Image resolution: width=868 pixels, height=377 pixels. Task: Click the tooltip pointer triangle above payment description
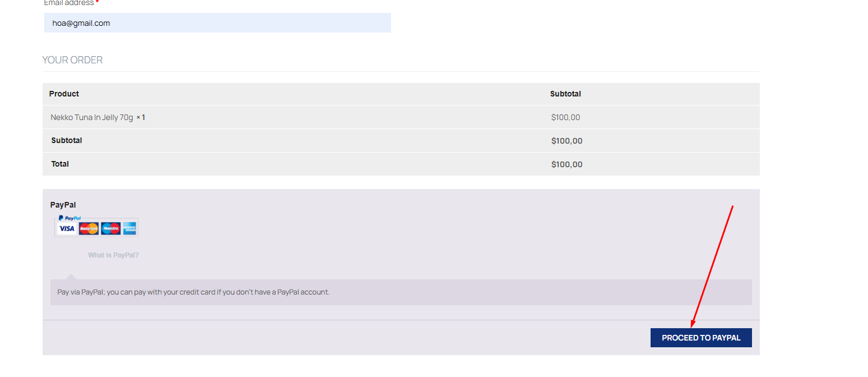(71, 277)
